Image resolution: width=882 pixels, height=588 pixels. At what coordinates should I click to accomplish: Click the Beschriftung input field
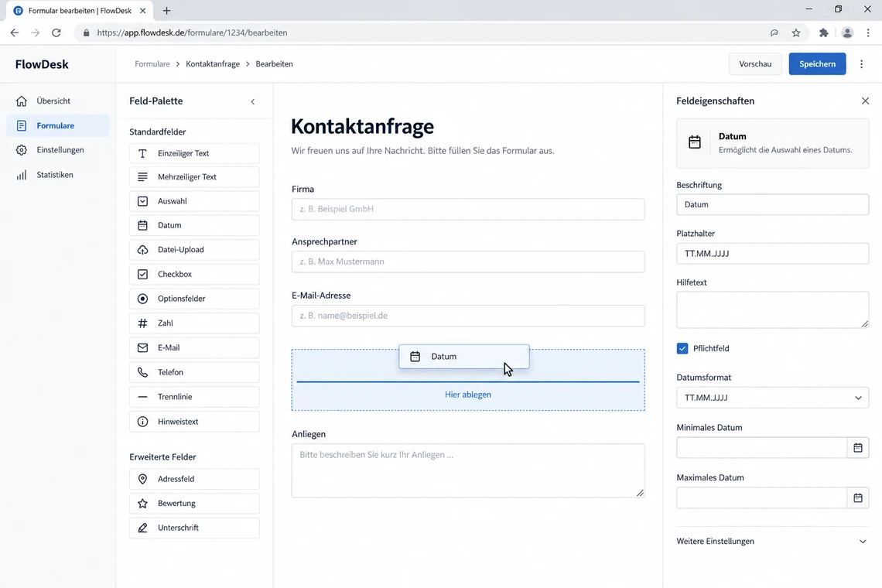pyautogui.click(x=772, y=205)
